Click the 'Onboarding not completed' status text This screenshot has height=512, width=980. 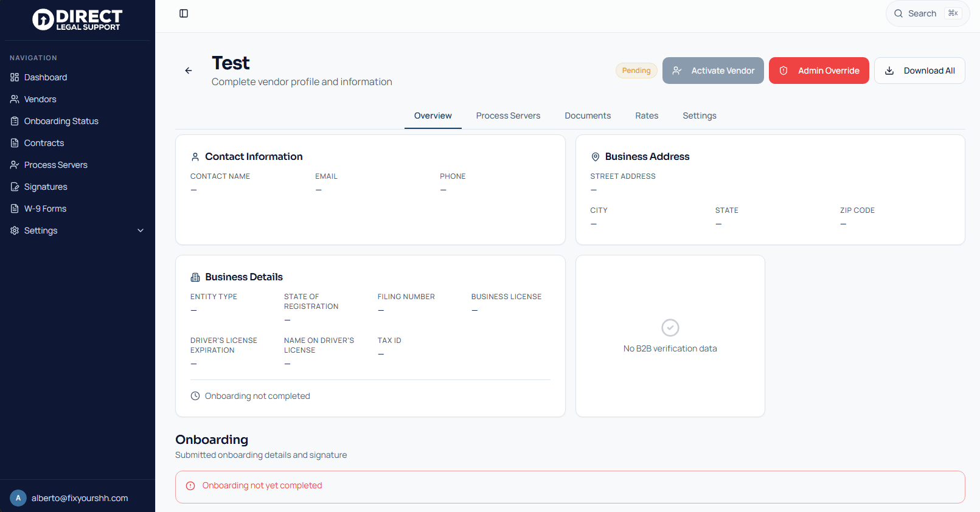[257, 396]
